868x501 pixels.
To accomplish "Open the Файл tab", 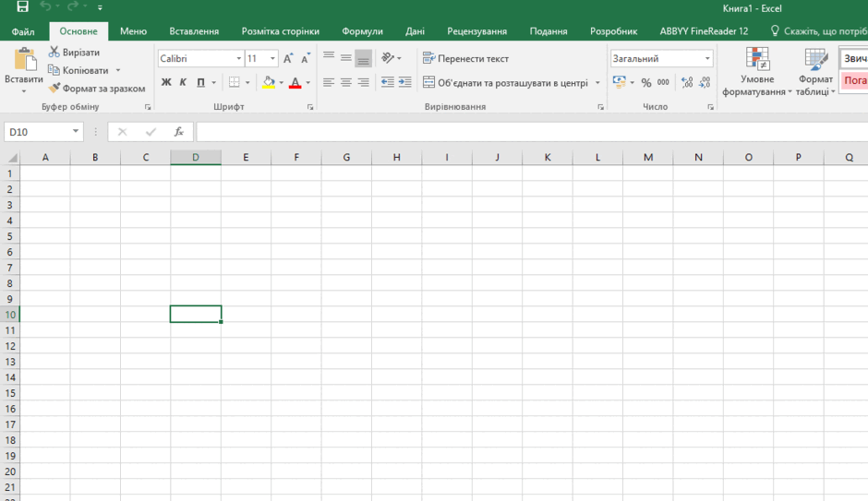I will pyautogui.click(x=23, y=31).
